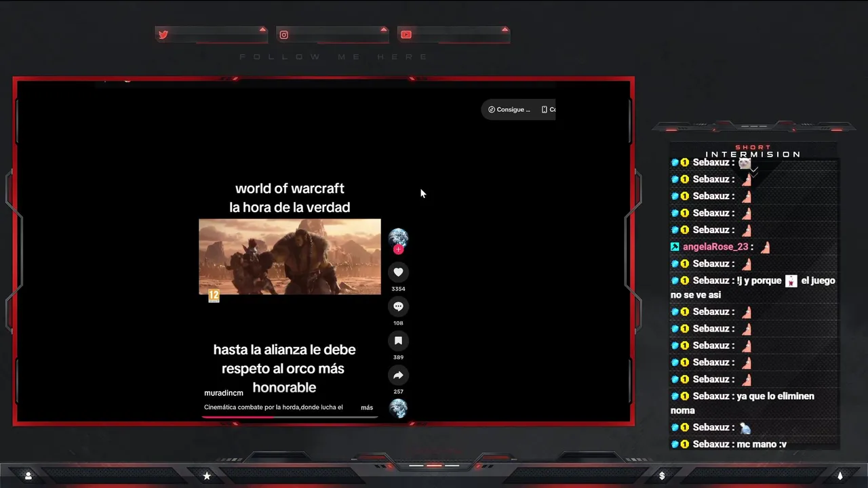Click the Twitter bird icon in overlay
Viewport: 868px width, 488px height.
163,35
